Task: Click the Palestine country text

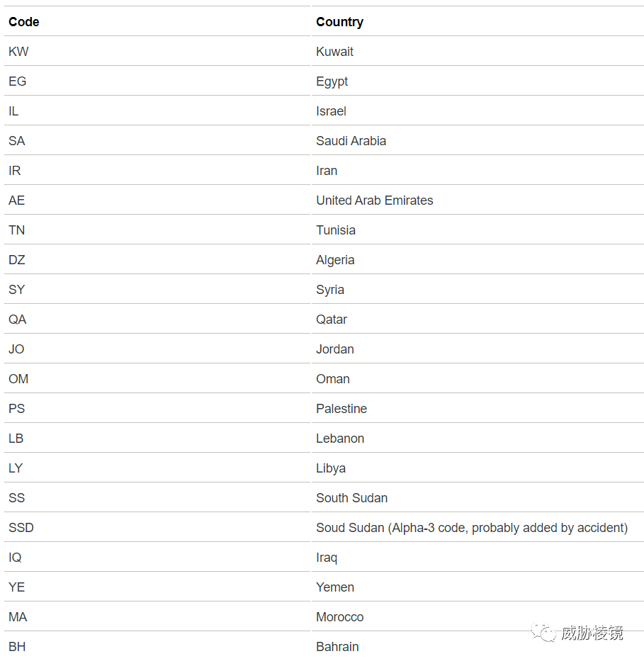Action: (341, 409)
